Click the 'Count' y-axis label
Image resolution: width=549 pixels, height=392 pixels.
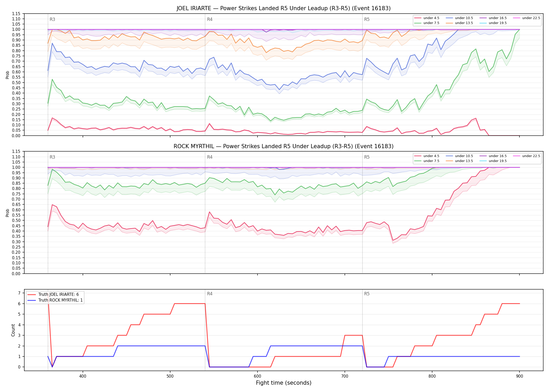click(x=13, y=330)
